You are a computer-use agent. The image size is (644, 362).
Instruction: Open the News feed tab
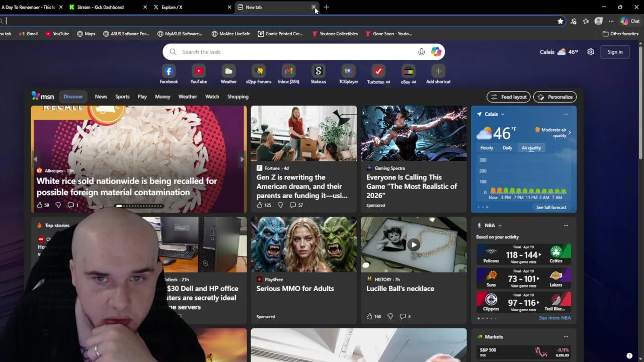pos(101,97)
